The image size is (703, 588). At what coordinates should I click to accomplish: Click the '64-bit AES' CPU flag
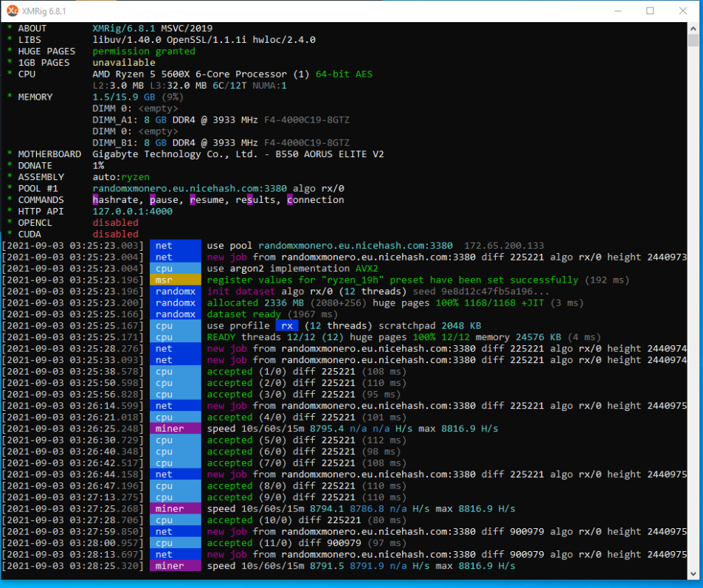(x=344, y=74)
